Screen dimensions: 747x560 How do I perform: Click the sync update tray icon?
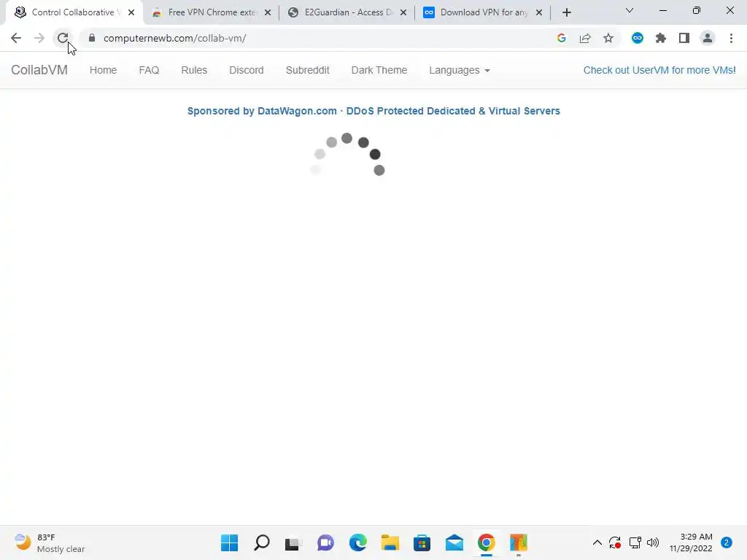click(614, 542)
